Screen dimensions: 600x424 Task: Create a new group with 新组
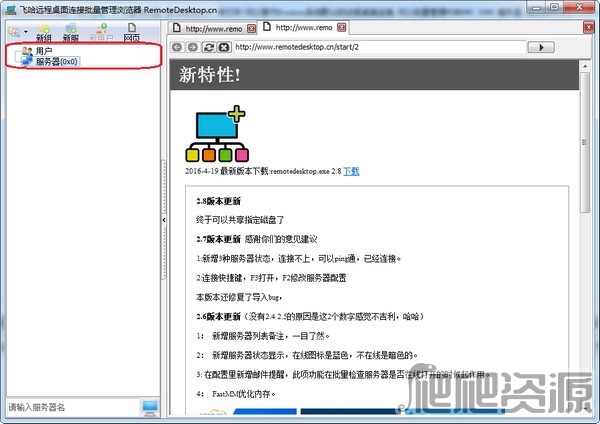coord(44,32)
